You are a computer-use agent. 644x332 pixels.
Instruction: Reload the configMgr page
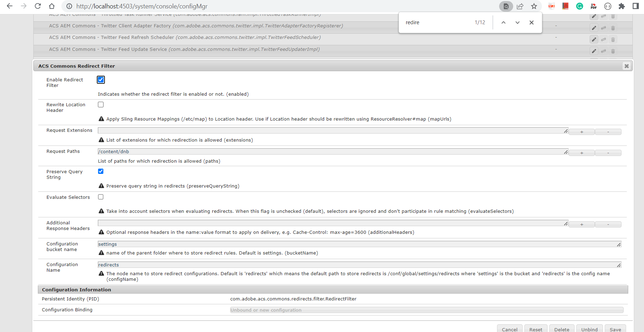(x=38, y=6)
